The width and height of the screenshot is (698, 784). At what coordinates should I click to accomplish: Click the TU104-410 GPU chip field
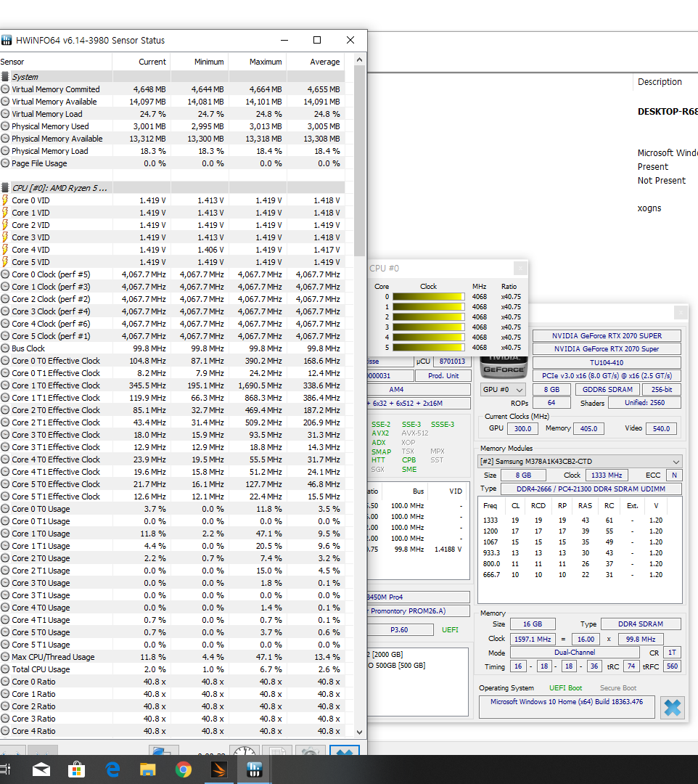pyautogui.click(x=607, y=362)
